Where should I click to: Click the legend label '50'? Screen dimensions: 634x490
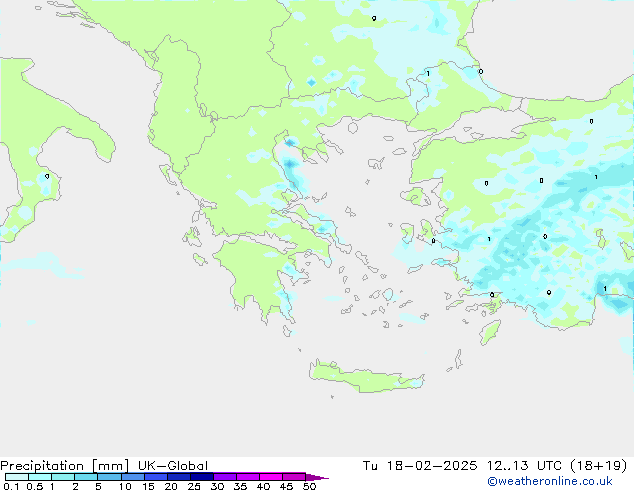coord(309,486)
